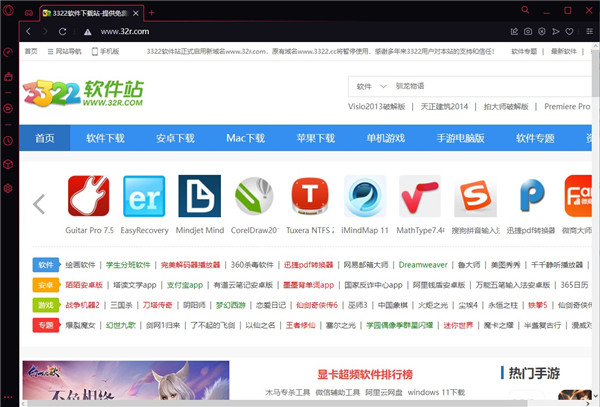Select the 首页 navigation tab

45,138
